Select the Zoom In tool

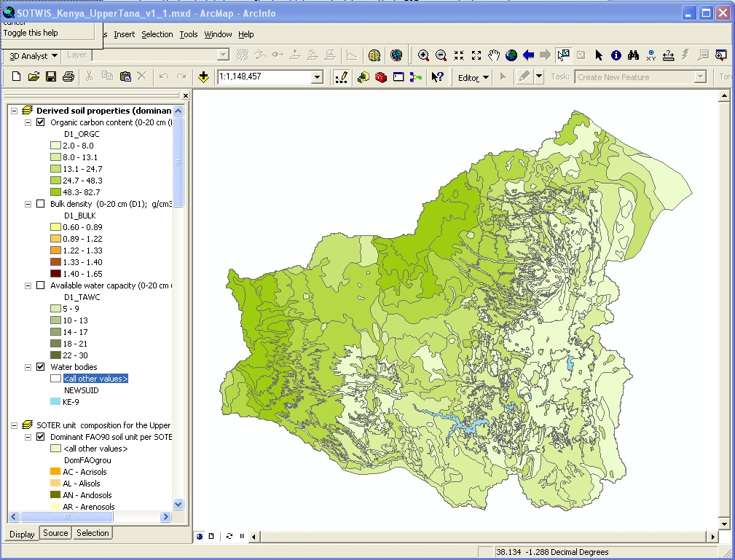(423, 55)
